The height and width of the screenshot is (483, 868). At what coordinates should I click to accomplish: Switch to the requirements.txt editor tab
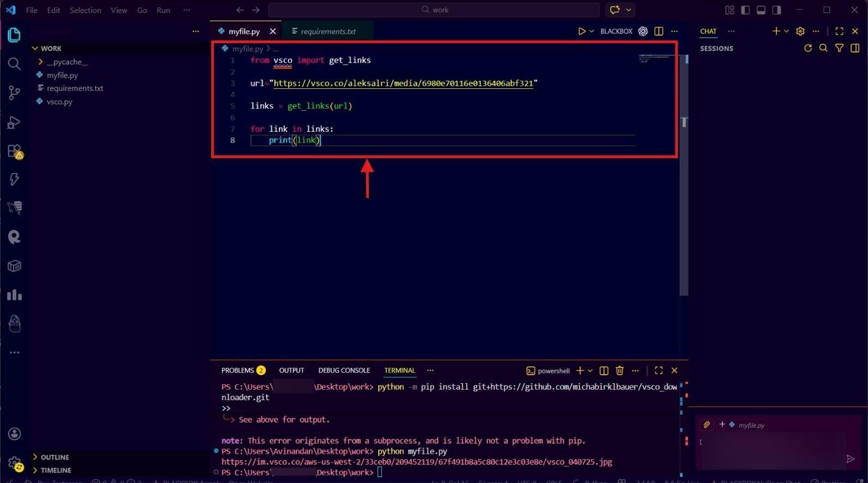click(x=328, y=32)
